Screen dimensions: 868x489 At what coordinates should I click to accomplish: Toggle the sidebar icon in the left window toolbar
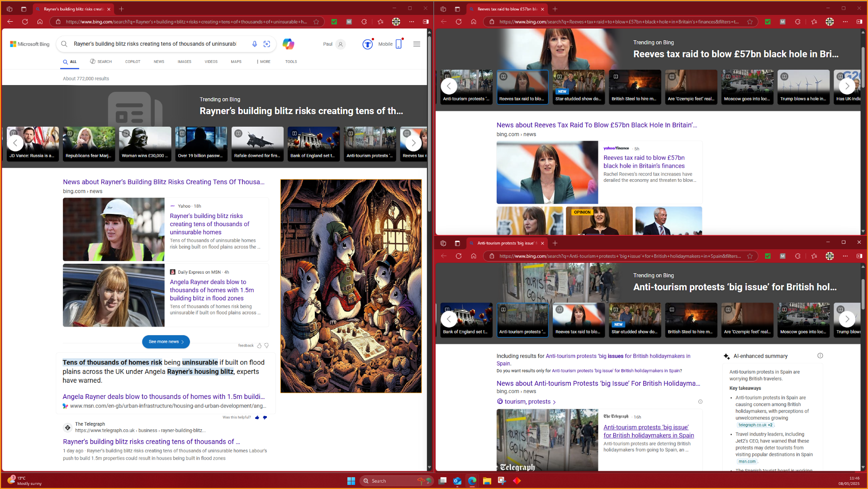coord(426,22)
